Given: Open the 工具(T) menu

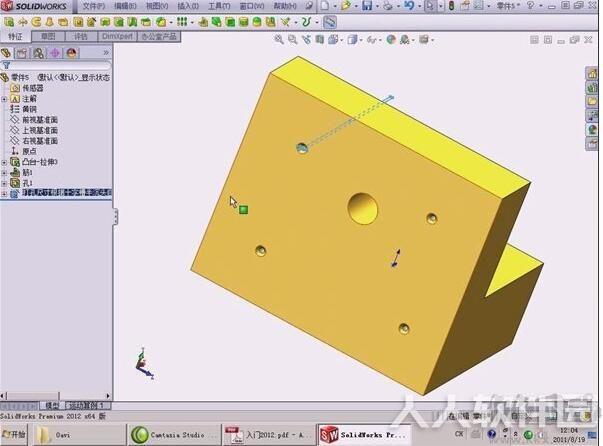Looking at the screenshot, I should pos(219,6).
